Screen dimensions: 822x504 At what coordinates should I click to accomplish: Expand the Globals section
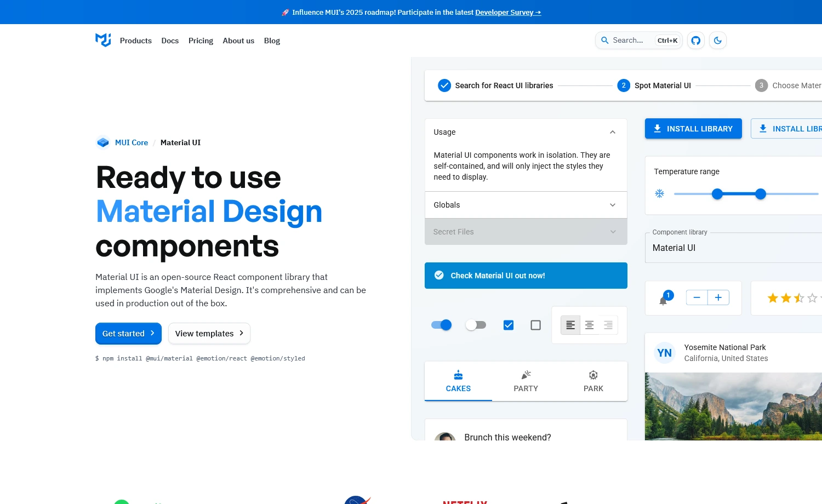coord(612,205)
